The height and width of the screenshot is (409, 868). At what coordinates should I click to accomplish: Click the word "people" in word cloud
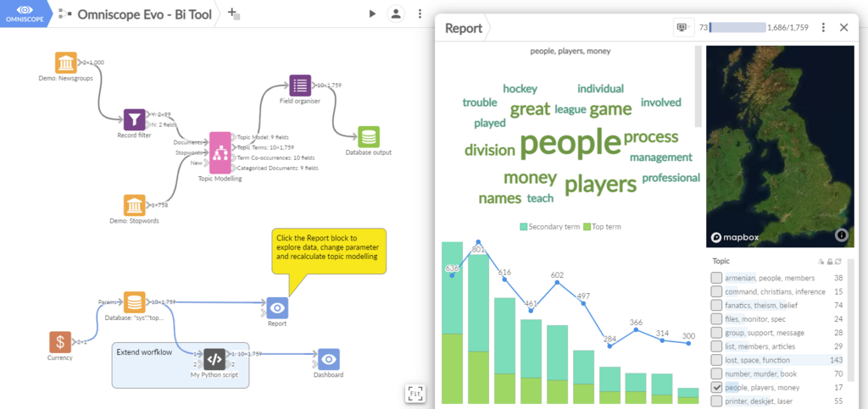pyautogui.click(x=570, y=142)
